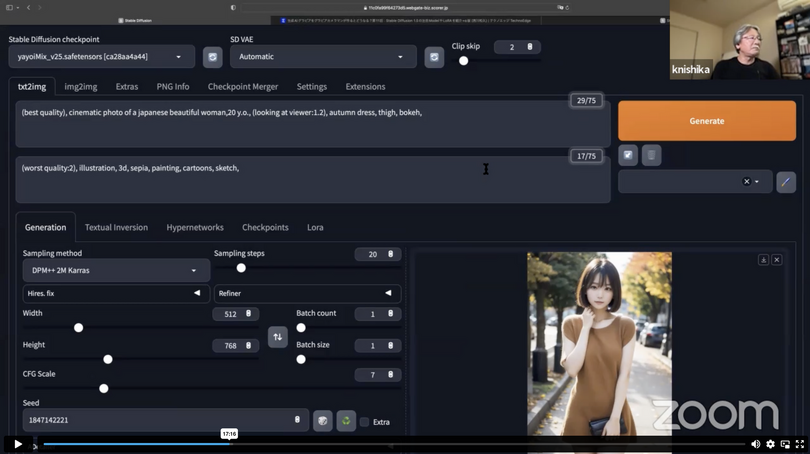Open the edit styles pencil icon
The height and width of the screenshot is (454, 810).
pos(786,182)
